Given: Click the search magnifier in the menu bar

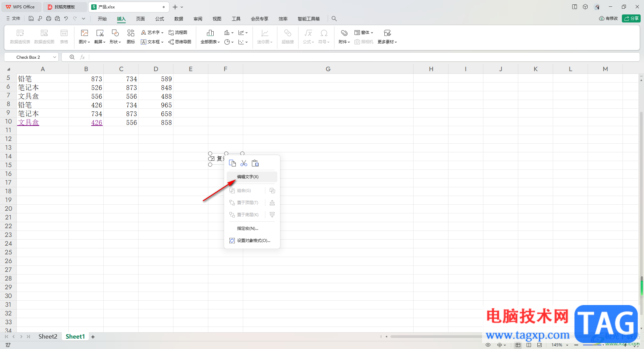Looking at the screenshot, I should (x=334, y=19).
